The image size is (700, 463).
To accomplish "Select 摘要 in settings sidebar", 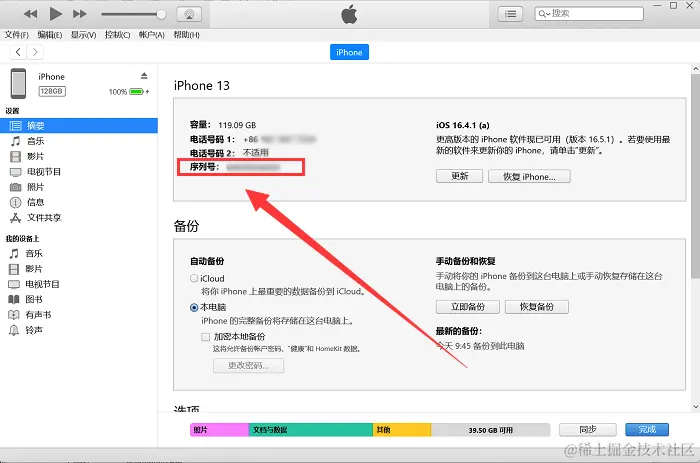I will pos(79,125).
